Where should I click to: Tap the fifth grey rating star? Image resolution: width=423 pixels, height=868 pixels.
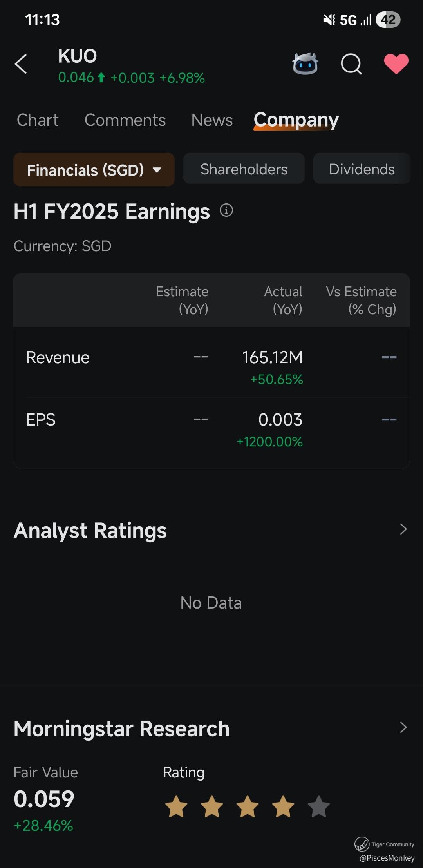pyautogui.click(x=318, y=806)
